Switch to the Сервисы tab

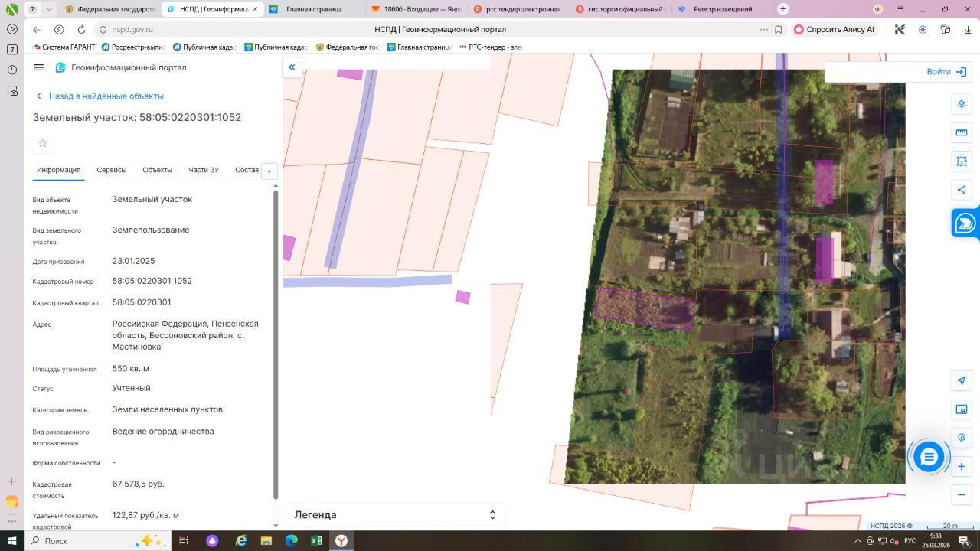112,170
